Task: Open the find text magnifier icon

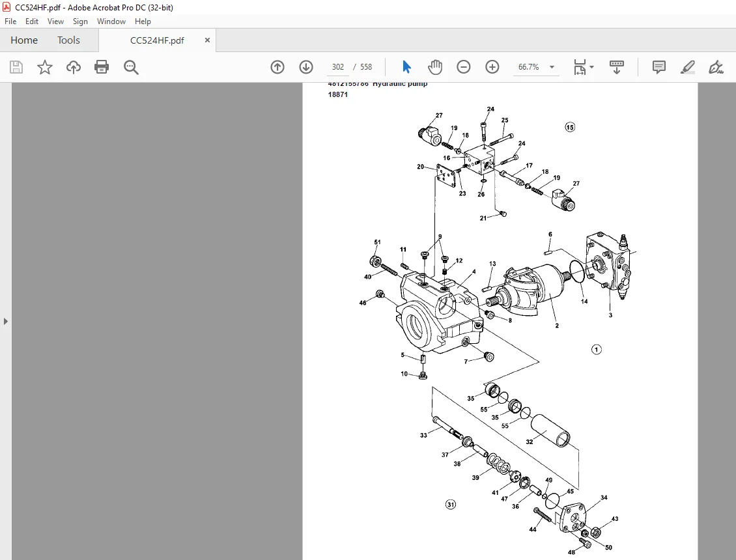Action: (131, 67)
